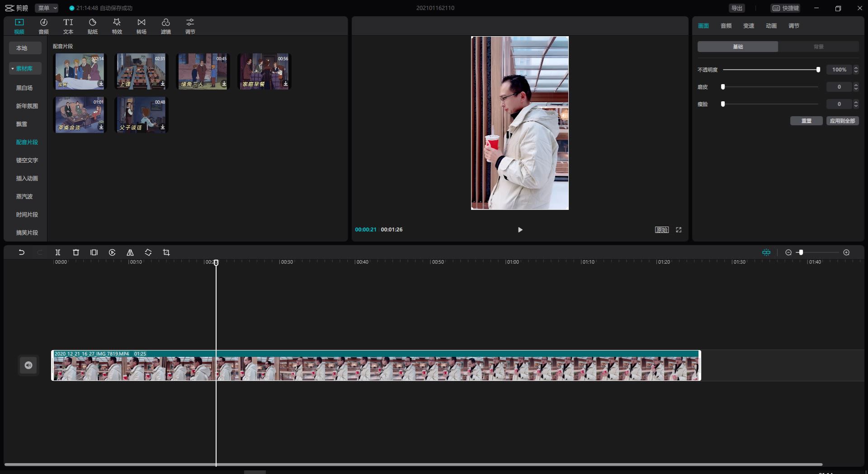The image size is (868, 474).
Task: Click the rotate clip icon
Action: pyautogui.click(x=148, y=252)
